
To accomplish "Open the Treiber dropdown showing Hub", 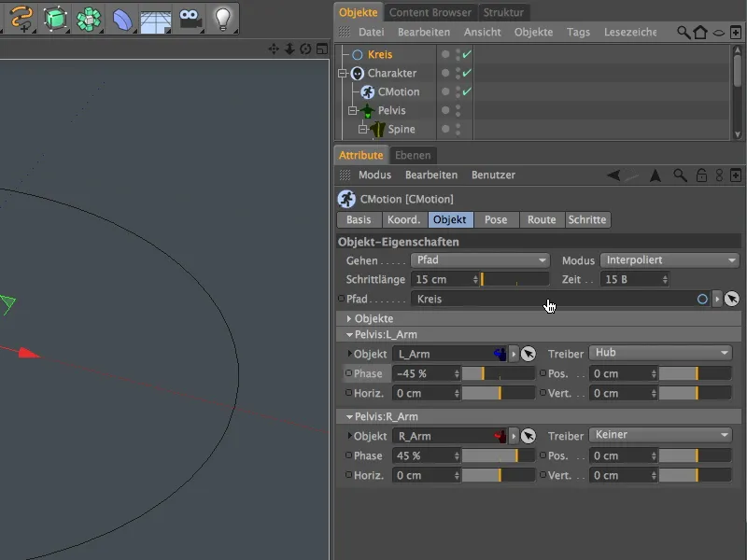I will 661,353.
